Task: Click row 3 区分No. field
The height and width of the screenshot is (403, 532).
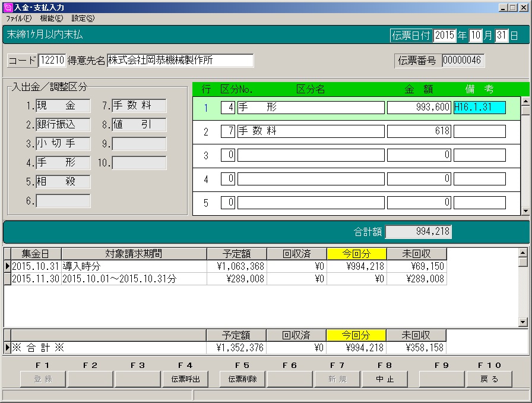Action: click(x=227, y=155)
